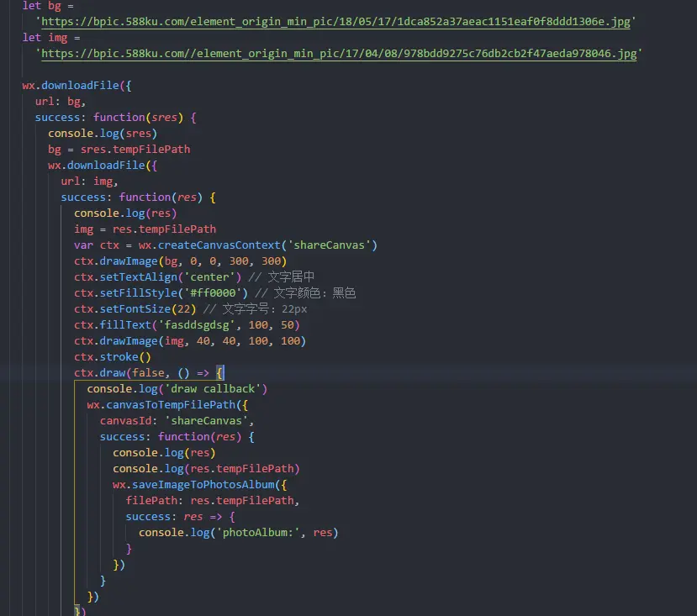The image size is (697, 616).
Task: Click 'success: function(sres) {' line
Action: coord(115,118)
